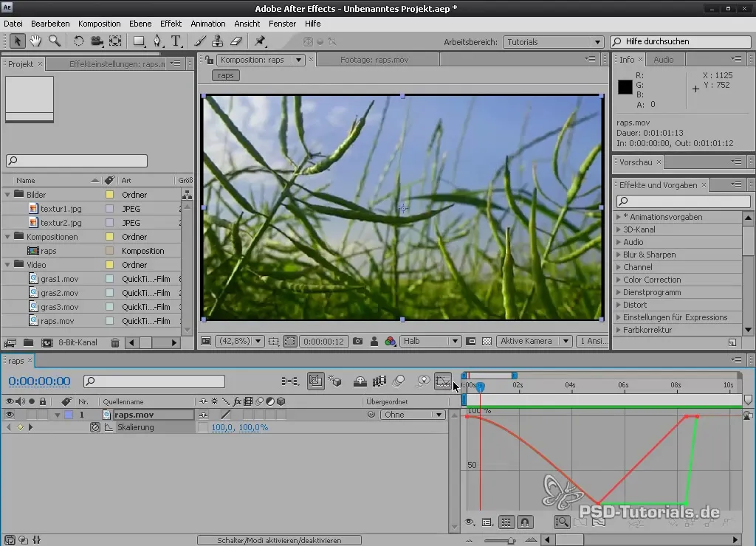The height and width of the screenshot is (546, 756).
Task: Click the comp mini-flowchart icon in timeline
Action: [x=289, y=381]
